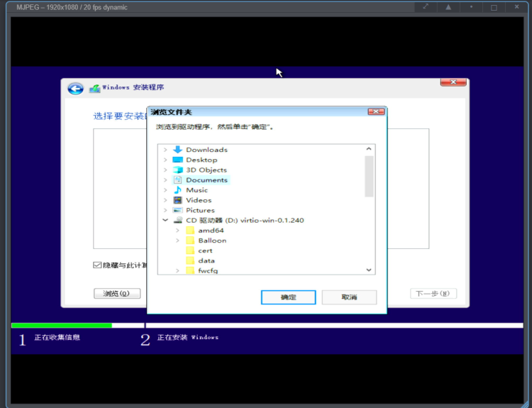Expand the Desktop tree node
This screenshot has width=532, height=408.
[165, 160]
